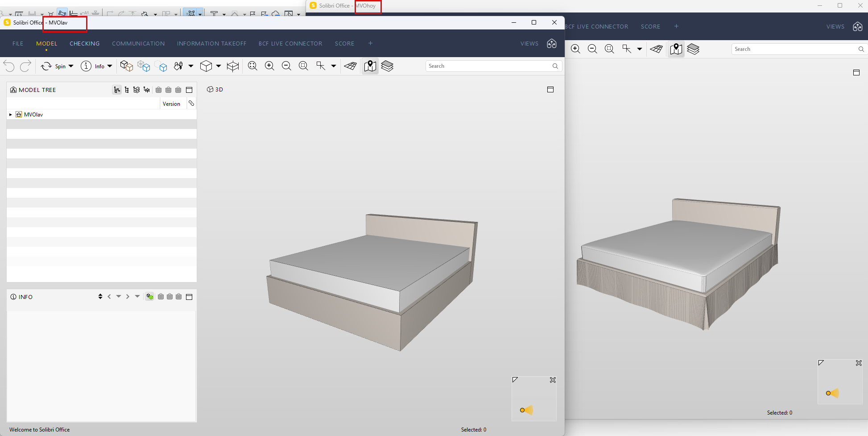This screenshot has height=436, width=868.
Task: Expand the MVOlav node in the model tree
Action: 11,115
